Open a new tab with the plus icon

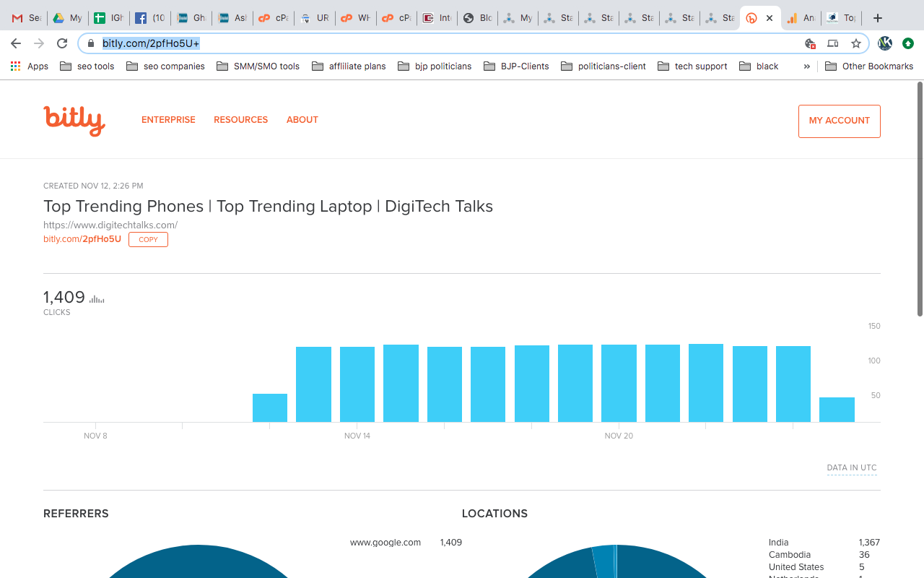point(878,18)
